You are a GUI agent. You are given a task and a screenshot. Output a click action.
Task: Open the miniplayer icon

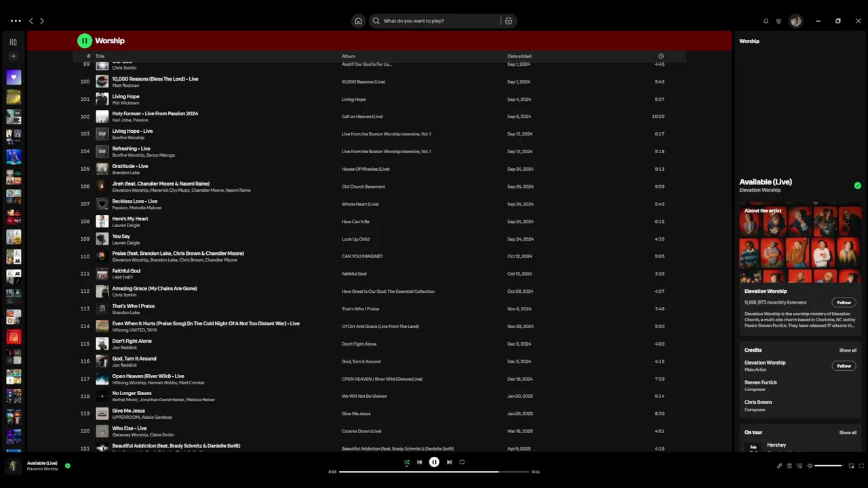point(852,466)
